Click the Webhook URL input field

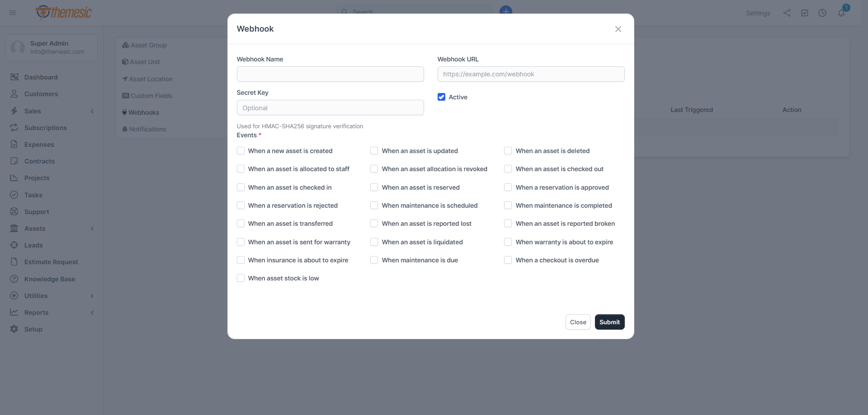point(531,74)
